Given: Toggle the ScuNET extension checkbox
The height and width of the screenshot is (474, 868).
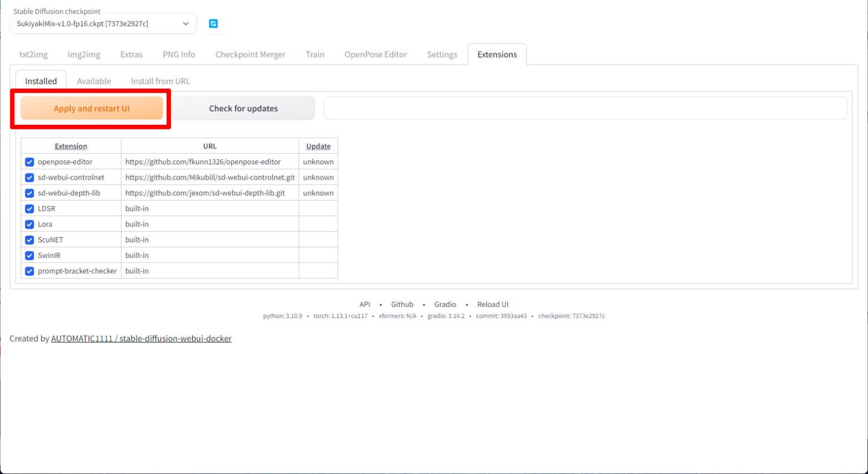Looking at the screenshot, I should pyautogui.click(x=30, y=240).
